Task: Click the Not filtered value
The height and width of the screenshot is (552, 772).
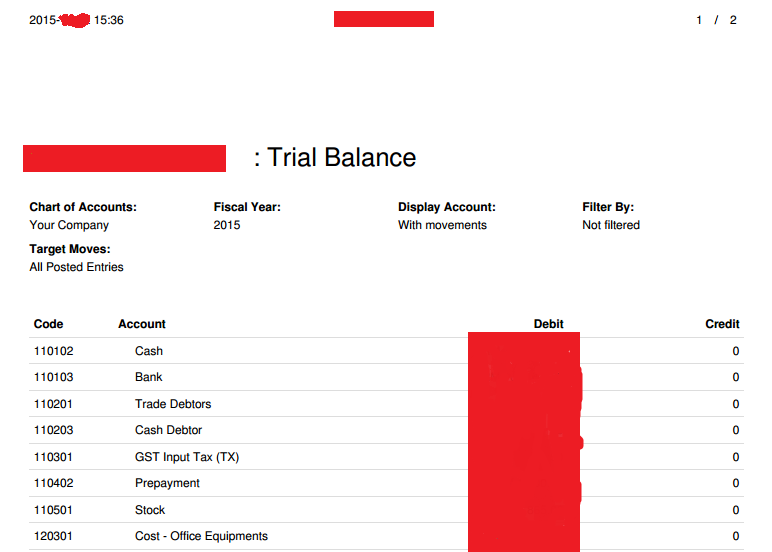Action: 610,225
